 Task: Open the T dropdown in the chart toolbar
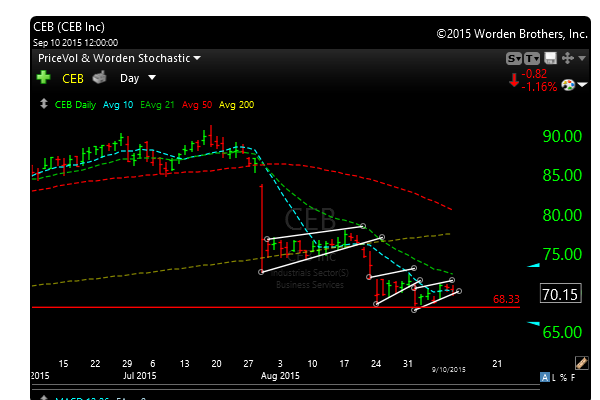point(531,59)
